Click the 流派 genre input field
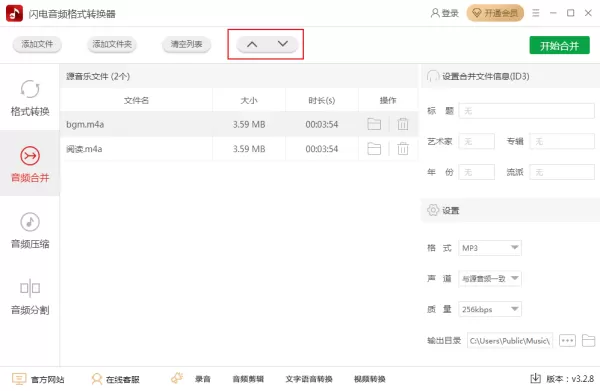The height and width of the screenshot is (391, 600). (562, 172)
